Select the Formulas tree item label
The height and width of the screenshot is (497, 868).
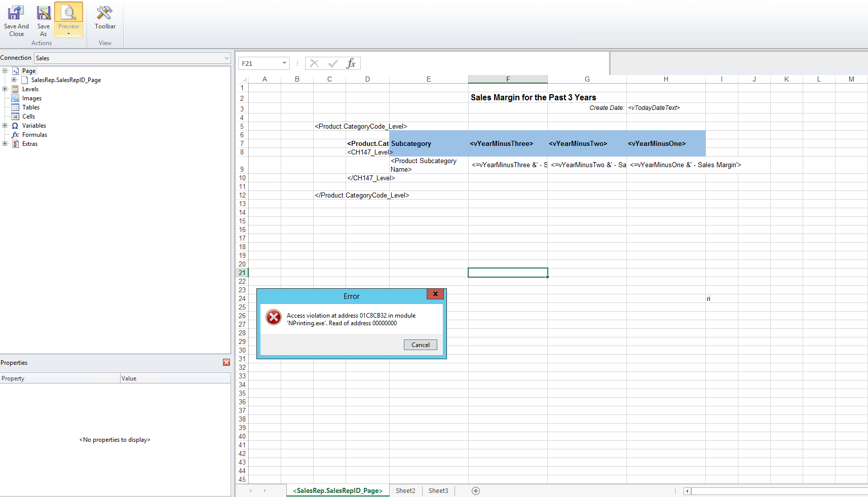pos(34,135)
